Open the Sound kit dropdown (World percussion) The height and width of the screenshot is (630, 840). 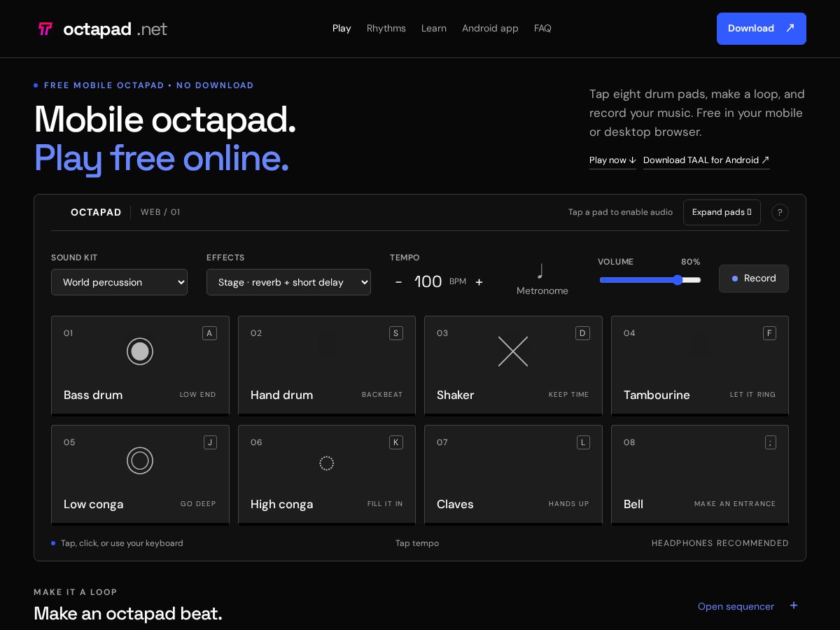click(119, 282)
